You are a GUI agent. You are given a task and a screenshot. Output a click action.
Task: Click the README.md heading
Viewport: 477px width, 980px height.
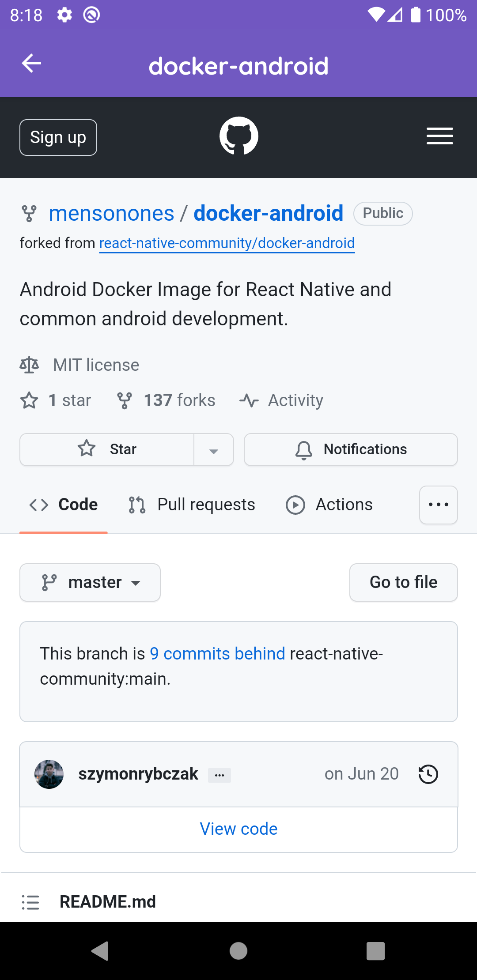pyautogui.click(x=108, y=902)
